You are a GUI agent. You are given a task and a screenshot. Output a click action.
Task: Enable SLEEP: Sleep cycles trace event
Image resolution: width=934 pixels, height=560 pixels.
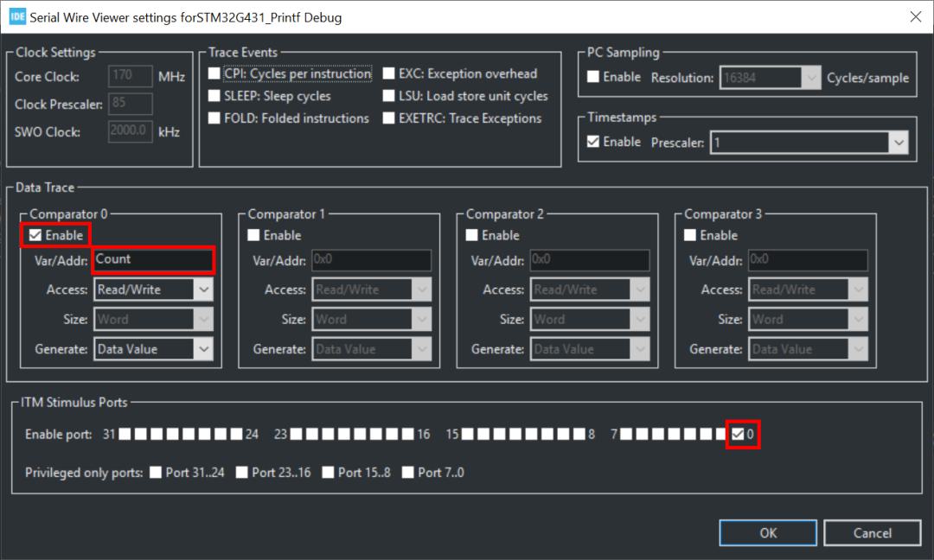(214, 96)
